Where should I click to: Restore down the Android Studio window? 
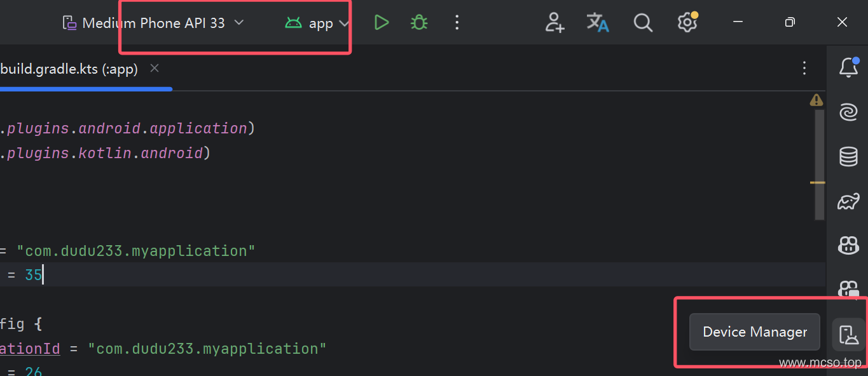click(x=790, y=23)
